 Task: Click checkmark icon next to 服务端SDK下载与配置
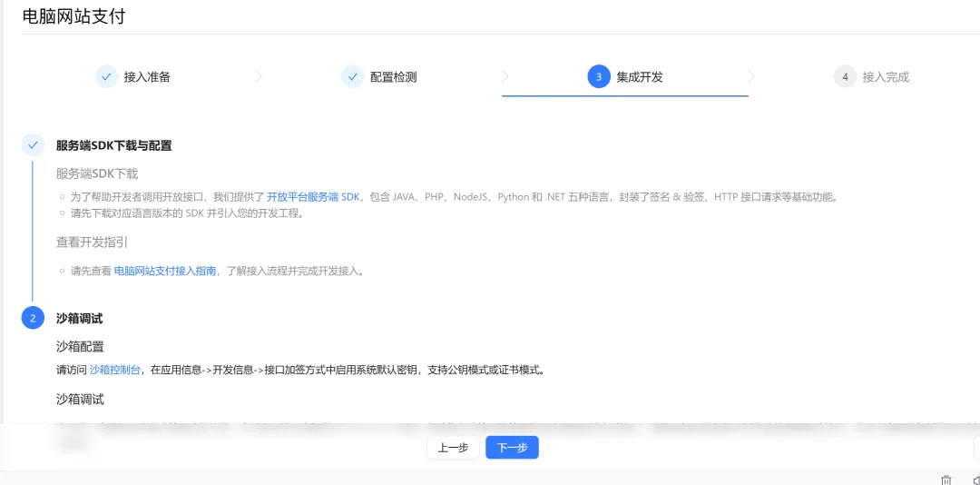[33, 145]
